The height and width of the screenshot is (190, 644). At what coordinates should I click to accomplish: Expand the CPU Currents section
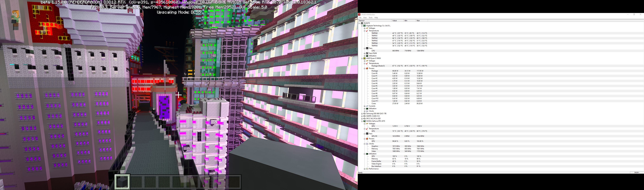[364, 106]
